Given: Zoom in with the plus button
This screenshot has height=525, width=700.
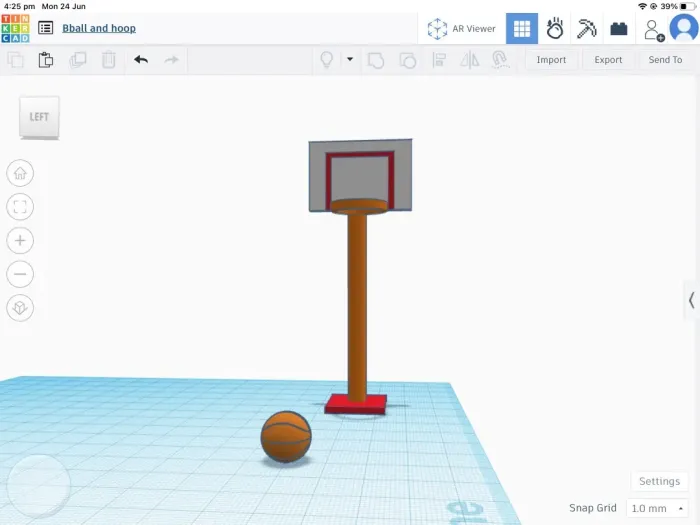Looking at the screenshot, I should click(20, 241).
